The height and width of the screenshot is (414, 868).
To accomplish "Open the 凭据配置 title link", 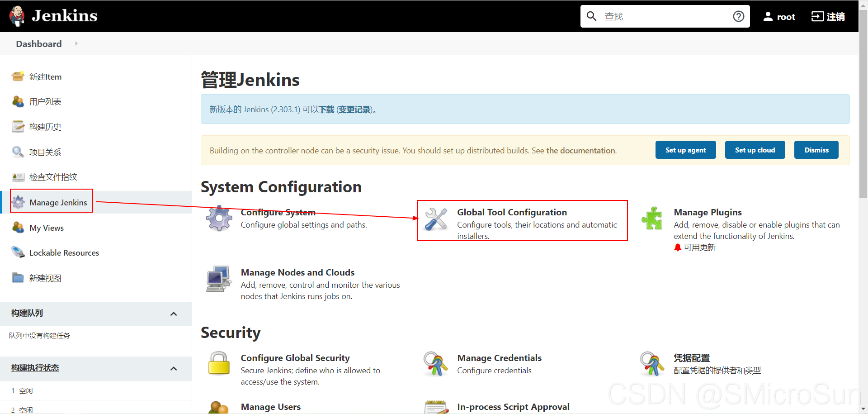I will (x=692, y=358).
